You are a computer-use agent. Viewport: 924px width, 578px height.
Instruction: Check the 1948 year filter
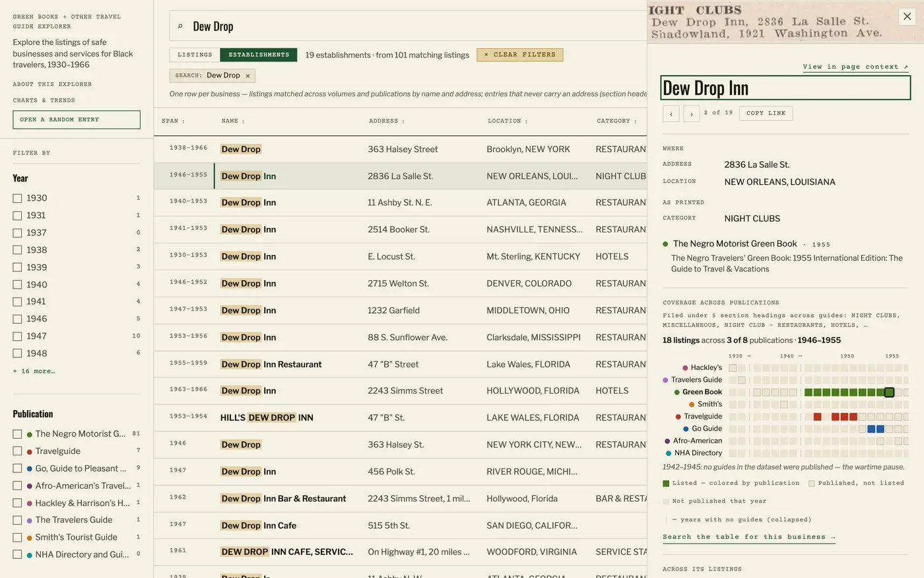[17, 353]
